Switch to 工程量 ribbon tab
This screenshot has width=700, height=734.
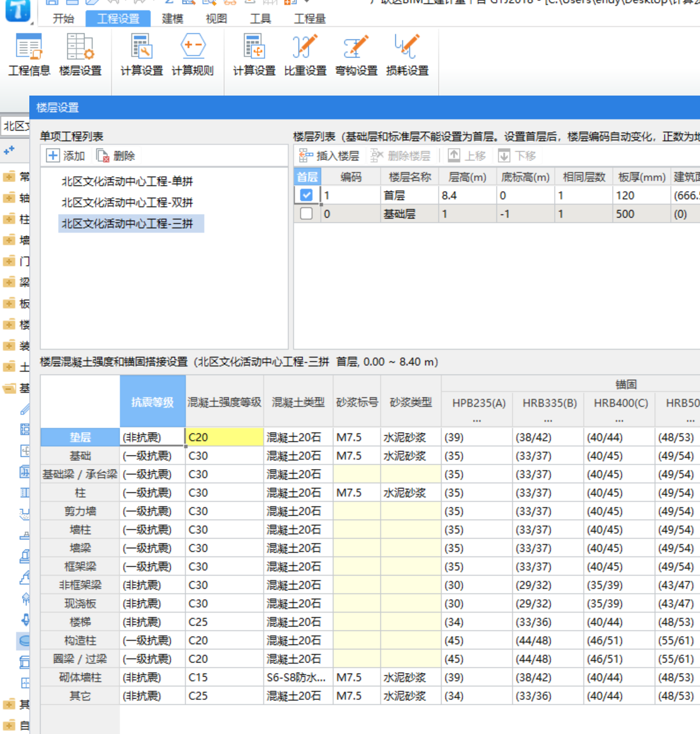[310, 19]
